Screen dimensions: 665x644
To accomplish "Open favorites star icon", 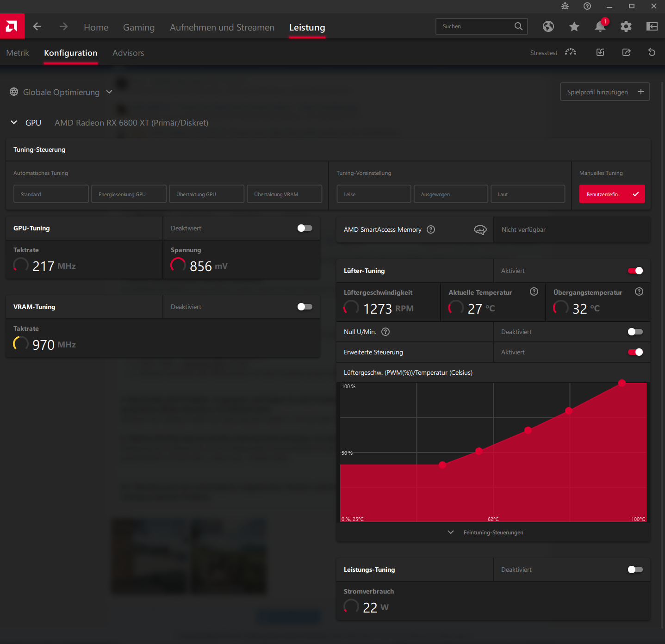I will coord(574,26).
